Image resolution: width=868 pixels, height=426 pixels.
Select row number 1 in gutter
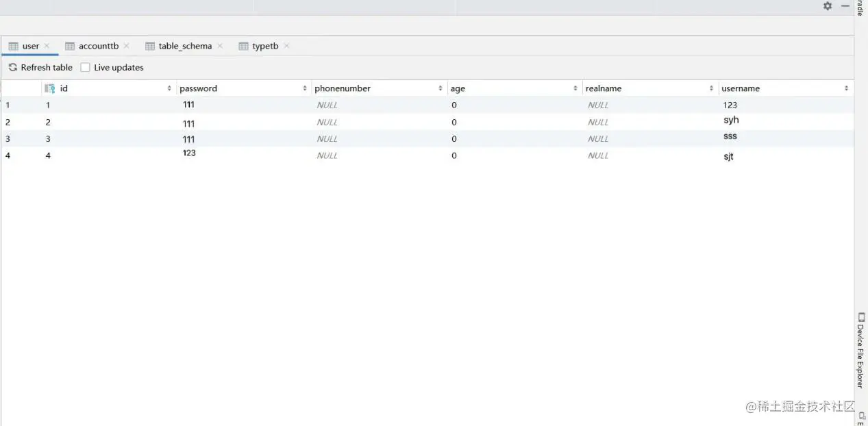8,105
